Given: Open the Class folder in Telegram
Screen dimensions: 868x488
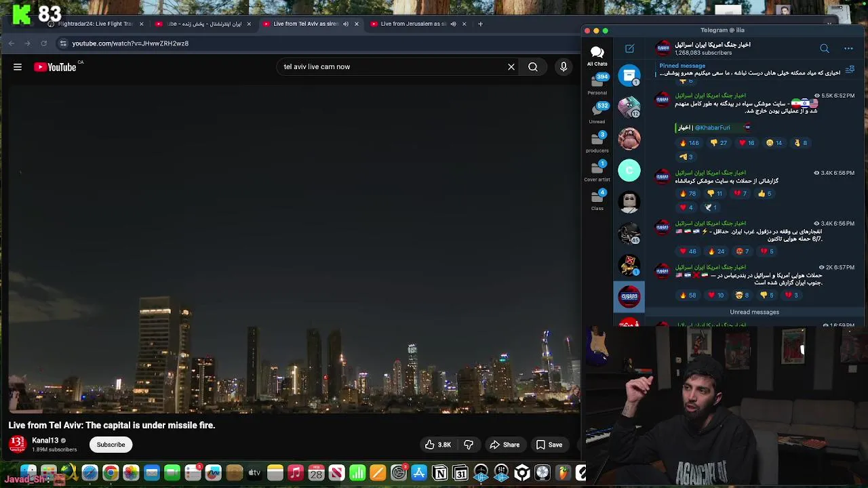Looking at the screenshot, I should tap(597, 200).
